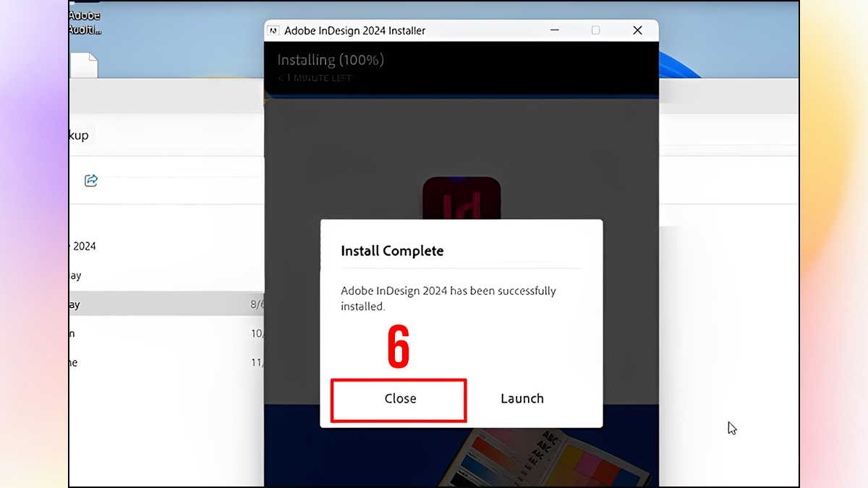Viewport: 868px width, 488px height.
Task: Close the installer window with the X button
Action: [x=637, y=30]
